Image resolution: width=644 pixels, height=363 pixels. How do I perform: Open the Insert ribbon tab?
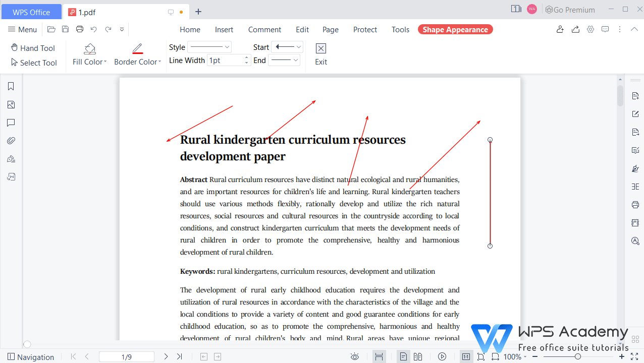coord(224,29)
